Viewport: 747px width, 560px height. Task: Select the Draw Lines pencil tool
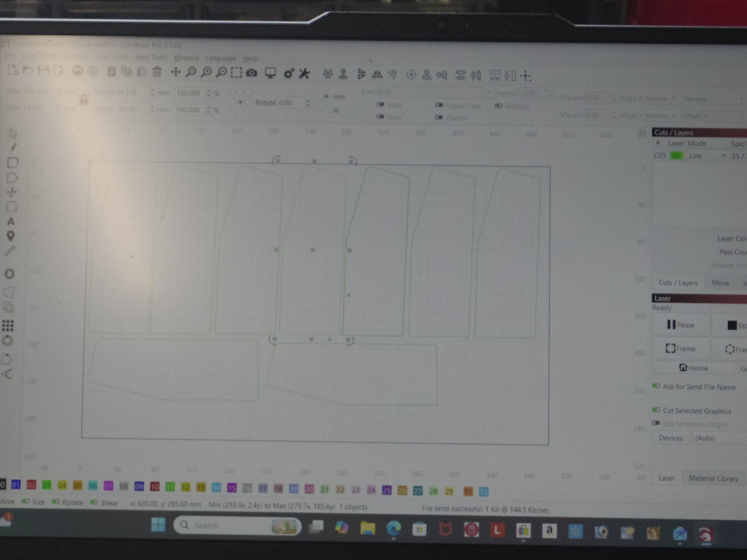click(x=13, y=148)
